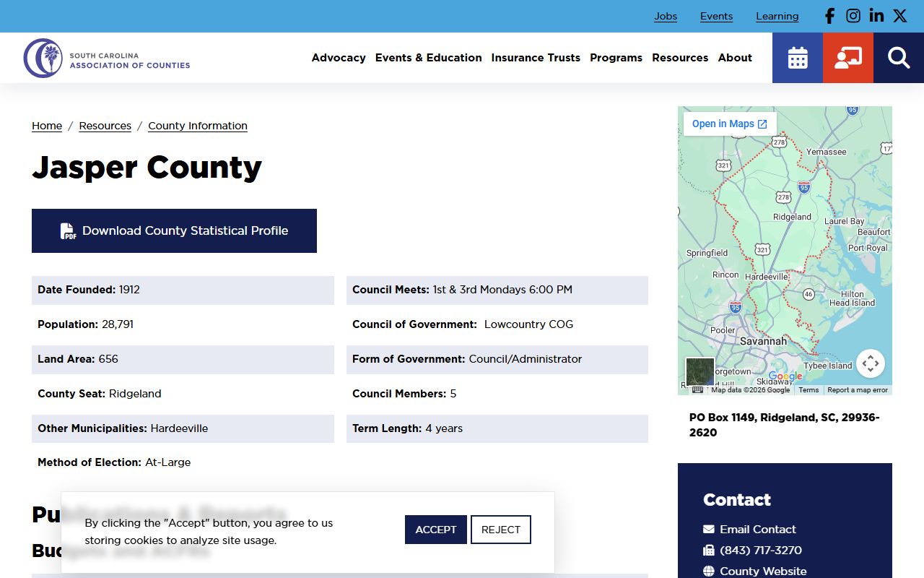Click Form of Government: Council/Administrator row
Viewport: 924px width, 578px height.
(497, 359)
